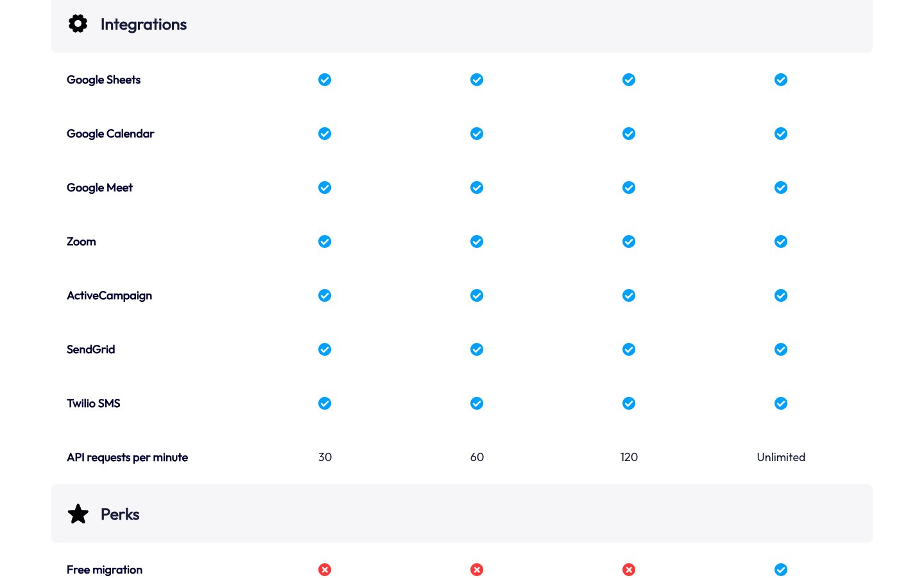924x578 pixels.
Task: Click the blue checkmark in the Free migration row
Action: [781, 570]
